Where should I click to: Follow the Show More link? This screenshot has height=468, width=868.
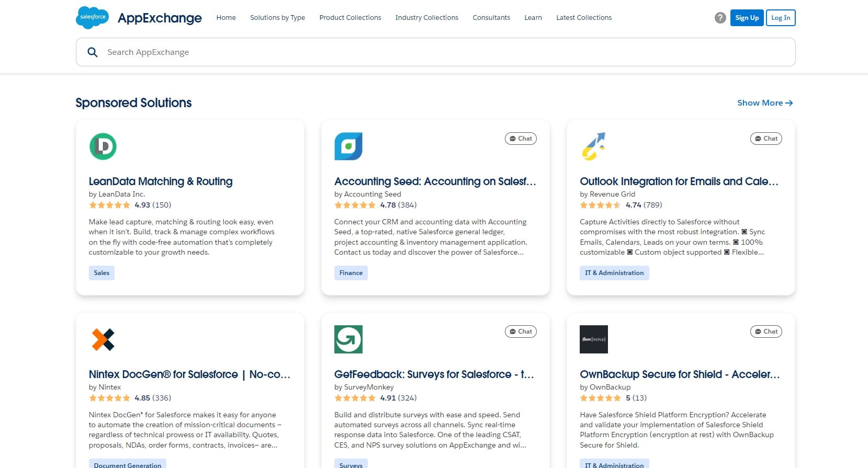(x=765, y=103)
